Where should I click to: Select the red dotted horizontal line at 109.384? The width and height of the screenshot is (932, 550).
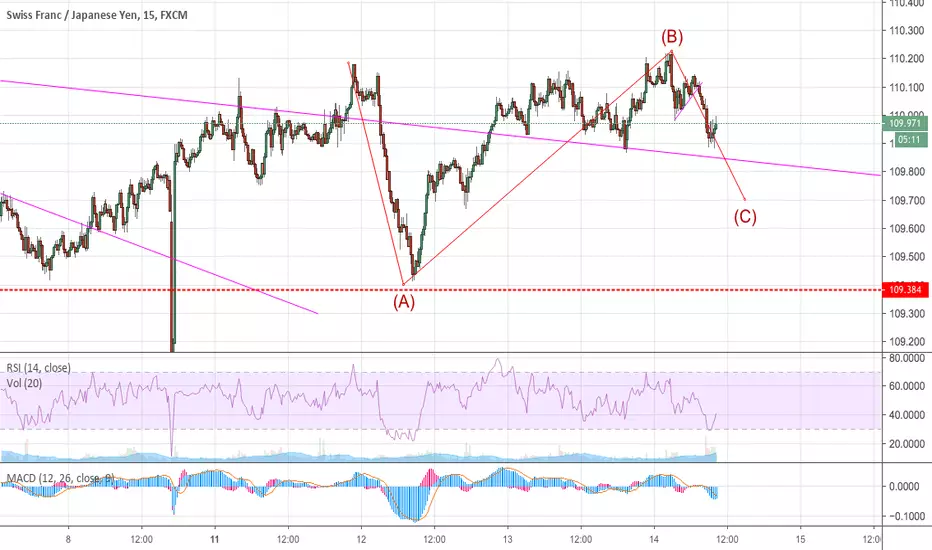click(x=440, y=290)
